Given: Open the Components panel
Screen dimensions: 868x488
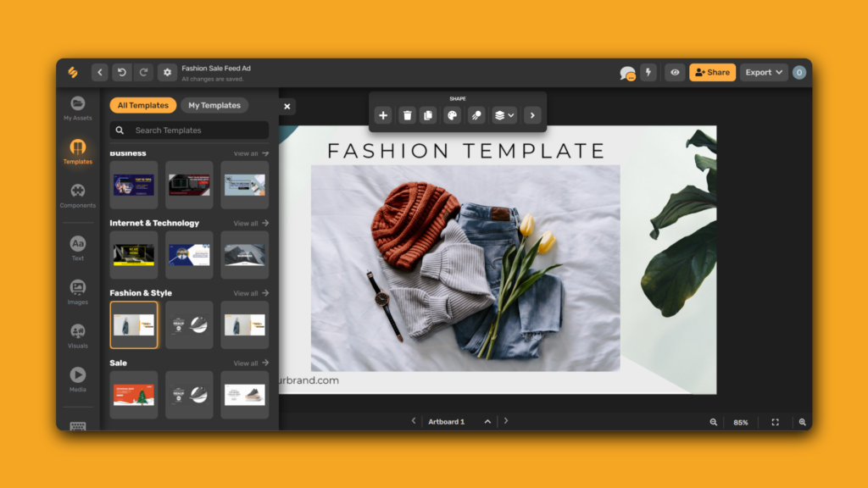Looking at the screenshot, I should pos(77,196).
